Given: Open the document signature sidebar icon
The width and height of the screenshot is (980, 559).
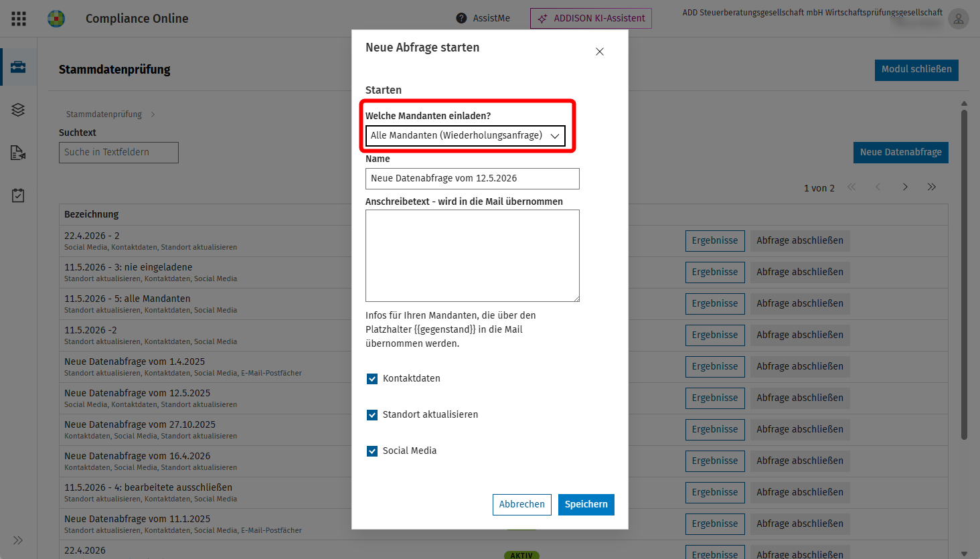Looking at the screenshot, I should tap(18, 153).
